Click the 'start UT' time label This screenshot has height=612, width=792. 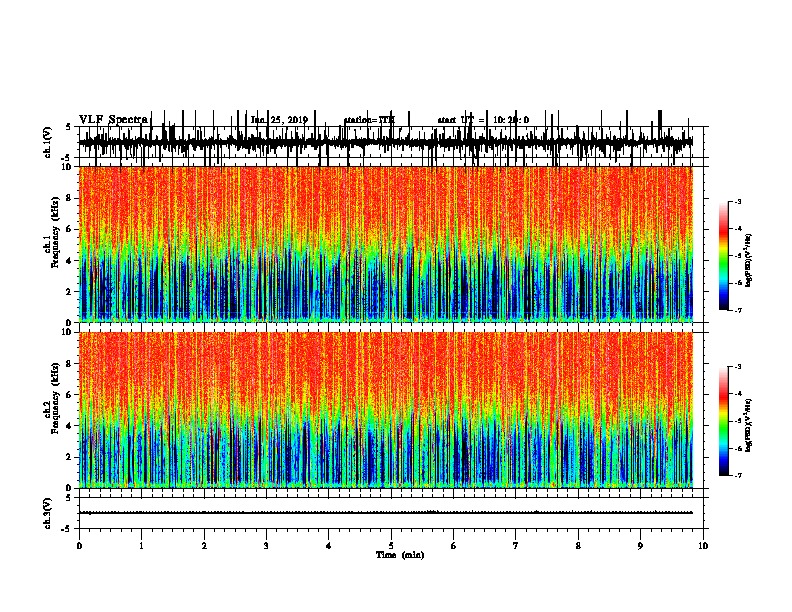click(x=483, y=120)
